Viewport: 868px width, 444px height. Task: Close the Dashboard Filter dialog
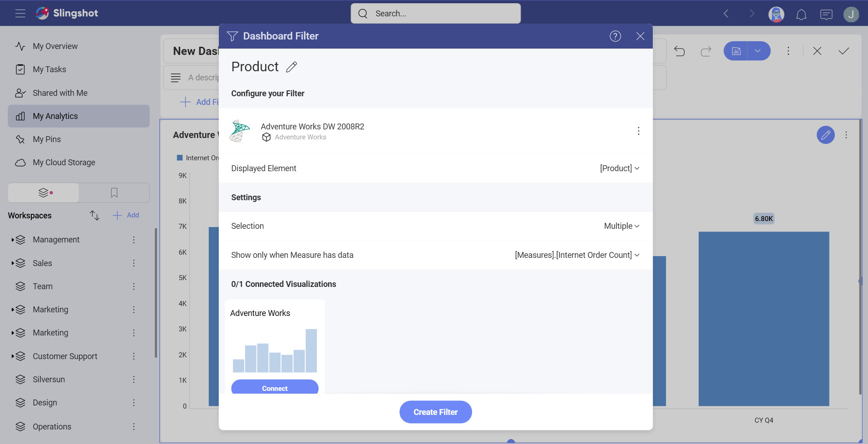click(640, 36)
